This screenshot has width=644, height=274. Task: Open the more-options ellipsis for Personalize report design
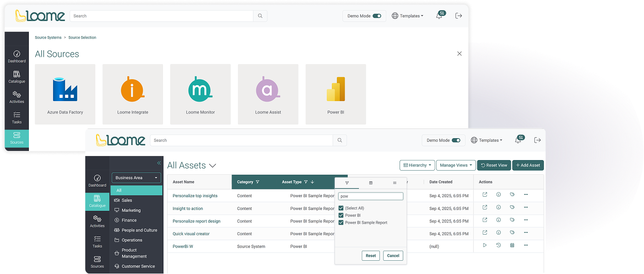[526, 220]
